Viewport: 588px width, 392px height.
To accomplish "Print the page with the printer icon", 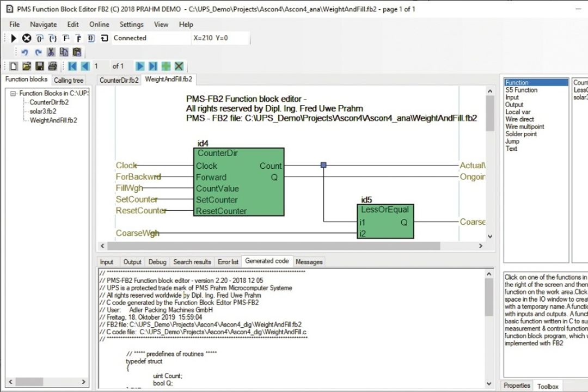I will pyautogui.click(x=52, y=66).
